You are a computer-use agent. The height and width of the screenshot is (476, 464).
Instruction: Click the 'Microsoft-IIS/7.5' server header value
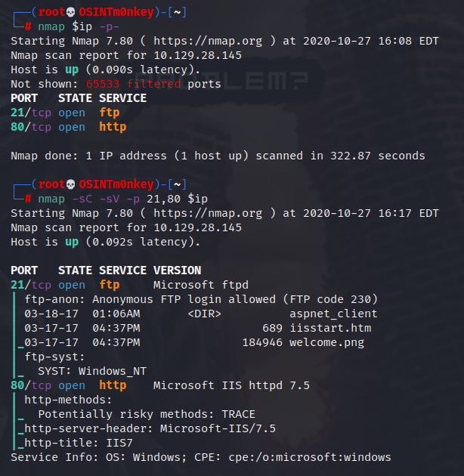tap(218, 428)
